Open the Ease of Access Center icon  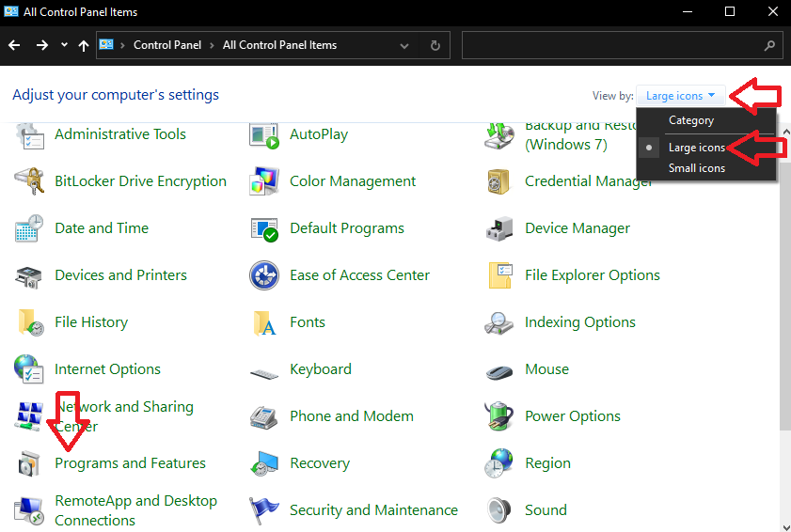[264, 275]
